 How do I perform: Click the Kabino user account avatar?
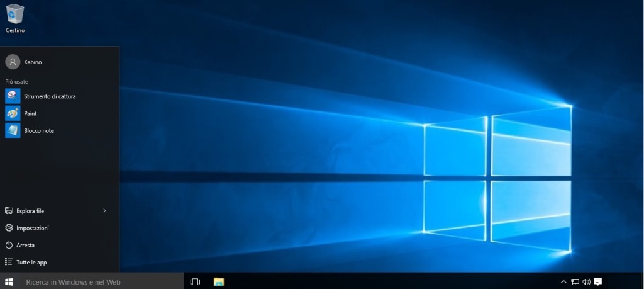tap(13, 62)
